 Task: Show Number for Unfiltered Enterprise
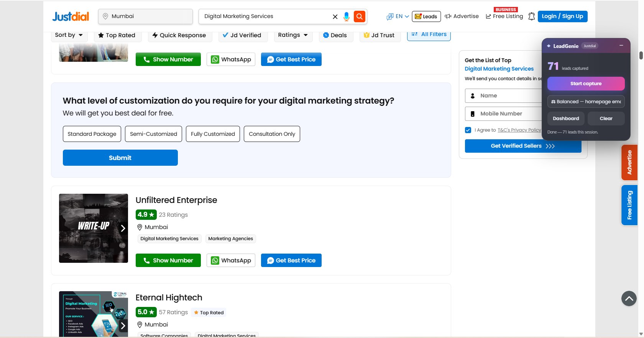[168, 261]
